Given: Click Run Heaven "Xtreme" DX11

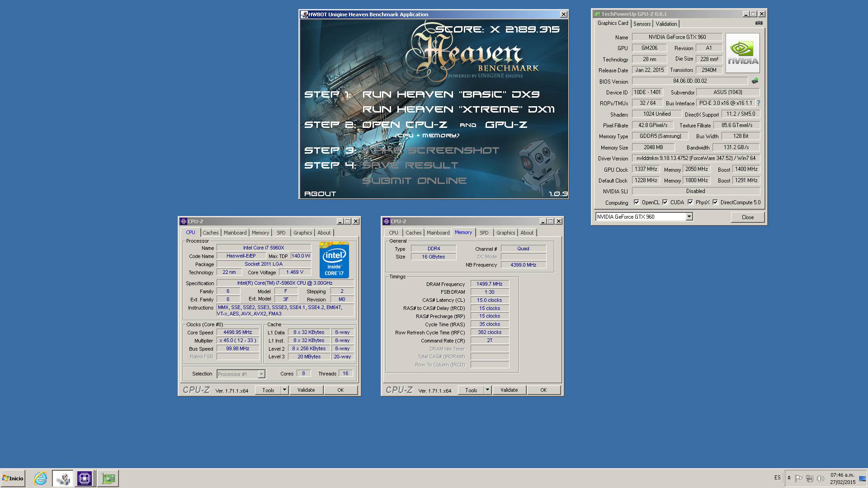Looking at the screenshot, I should pos(458,109).
